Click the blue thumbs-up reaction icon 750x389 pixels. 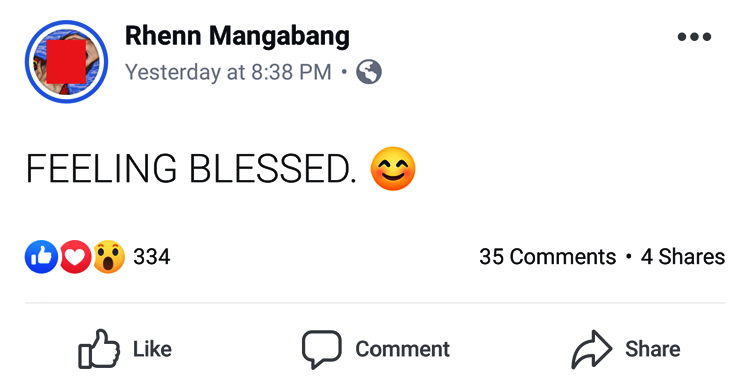[x=41, y=257]
